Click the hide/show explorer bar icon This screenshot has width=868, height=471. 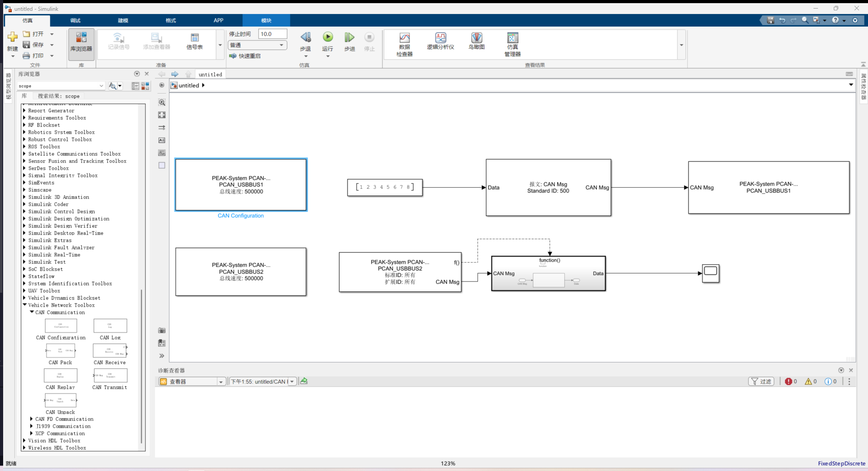point(162,85)
